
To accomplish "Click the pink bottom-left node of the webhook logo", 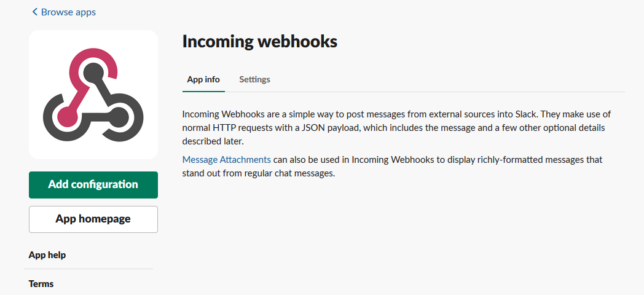I will (x=65, y=115).
